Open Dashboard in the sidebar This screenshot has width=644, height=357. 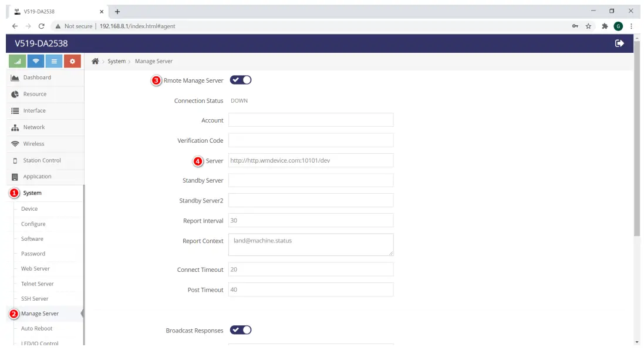coord(45,78)
